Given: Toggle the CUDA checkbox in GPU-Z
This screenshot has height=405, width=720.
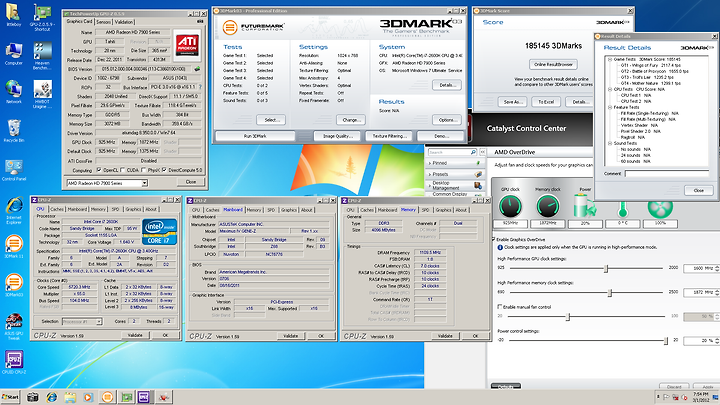Looking at the screenshot, I should 123,170.
